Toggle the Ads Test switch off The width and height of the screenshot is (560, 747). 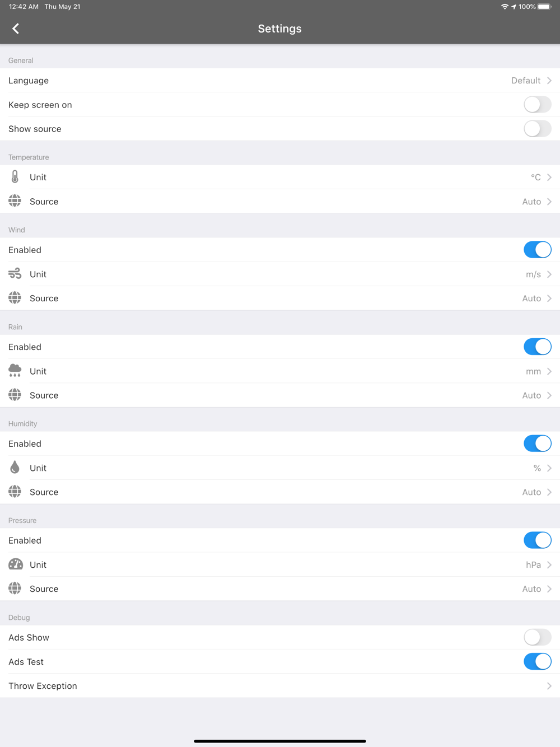[538, 661]
